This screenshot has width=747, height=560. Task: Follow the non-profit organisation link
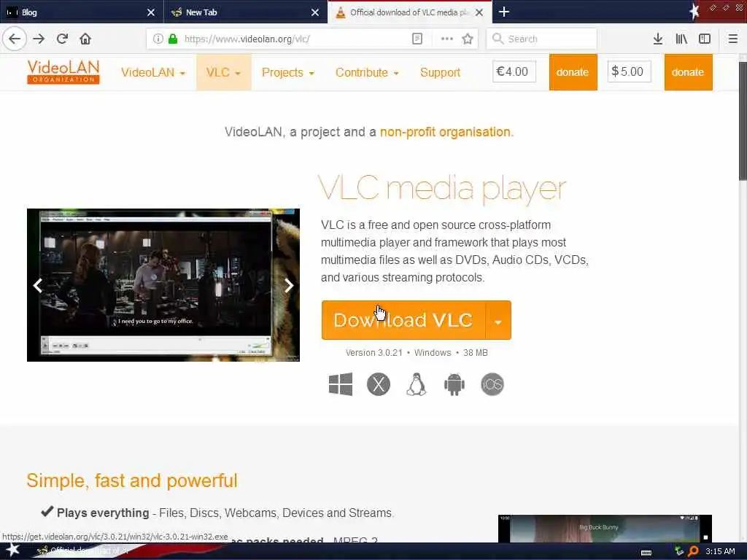coord(445,131)
